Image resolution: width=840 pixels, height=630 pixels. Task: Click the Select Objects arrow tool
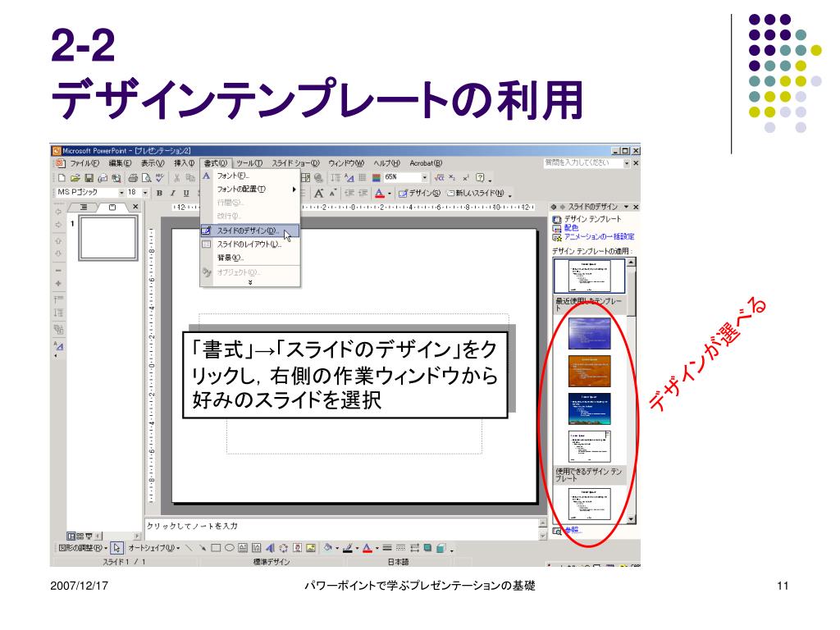point(117,548)
